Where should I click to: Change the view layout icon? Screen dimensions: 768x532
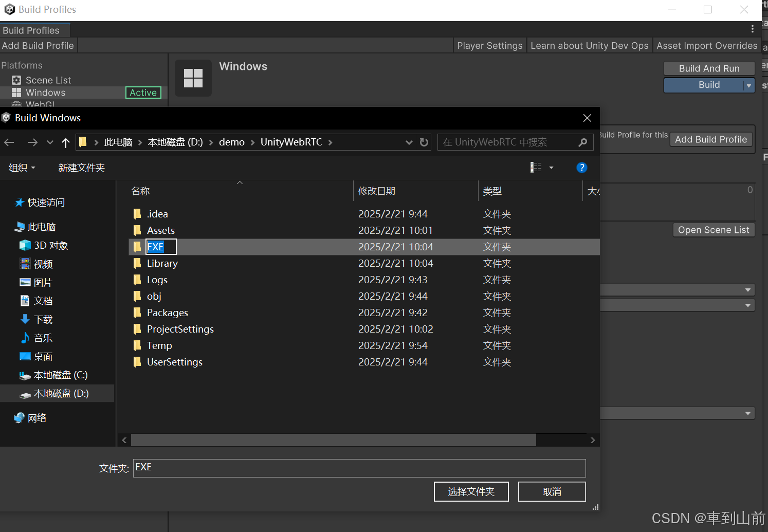(536, 168)
